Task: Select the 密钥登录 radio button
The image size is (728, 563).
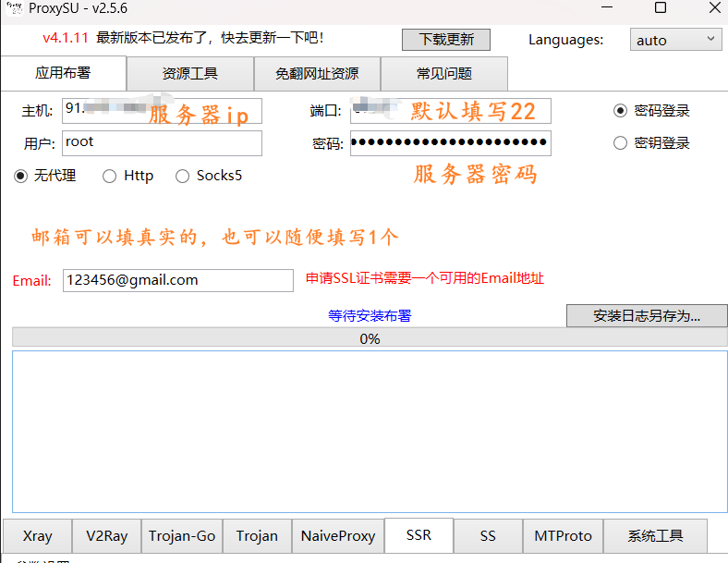Action: click(x=621, y=143)
